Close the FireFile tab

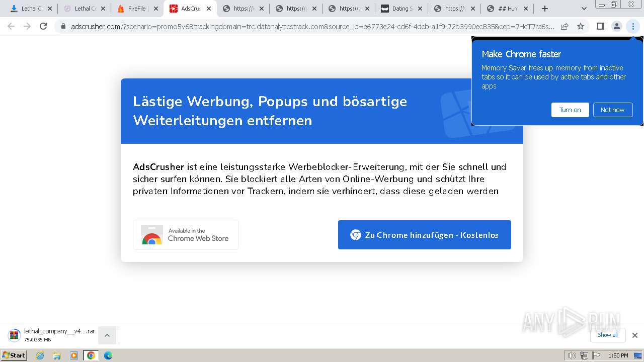(x=156, y=9)
